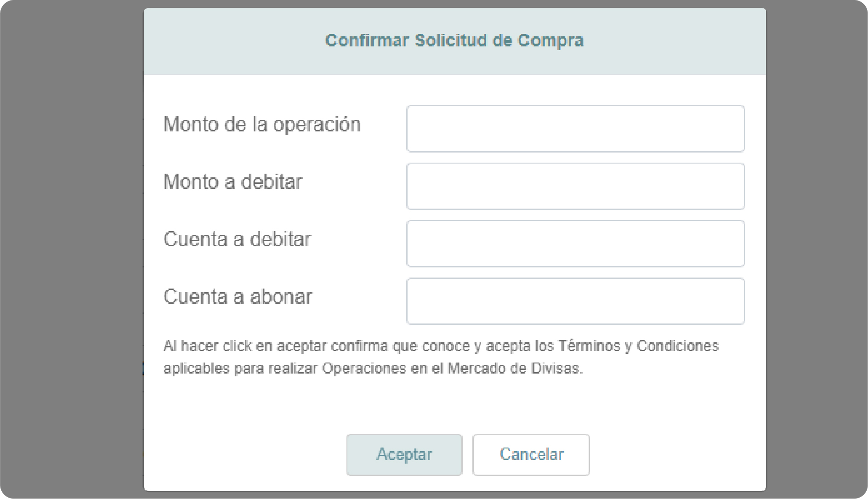Click the word Operaciones in the disclaimer
This screenshot has width=868, height=499.
pyautogui.click(x=364, y=369)
